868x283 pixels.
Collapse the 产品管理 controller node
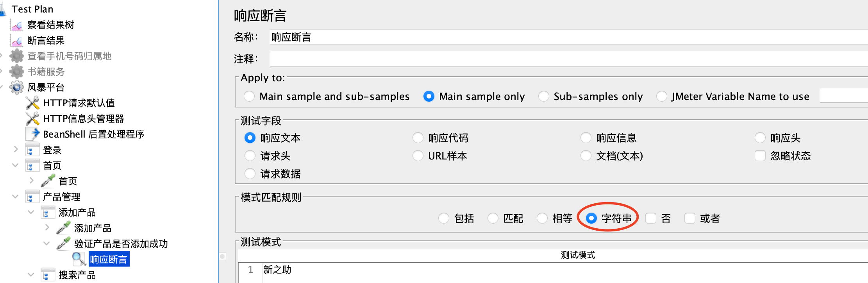coord(16,196)
